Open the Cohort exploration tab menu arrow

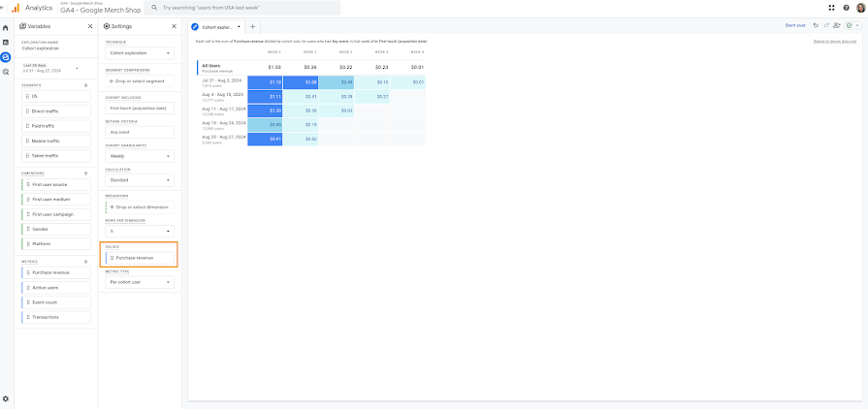pyautogui.click(x=239, y=26)
